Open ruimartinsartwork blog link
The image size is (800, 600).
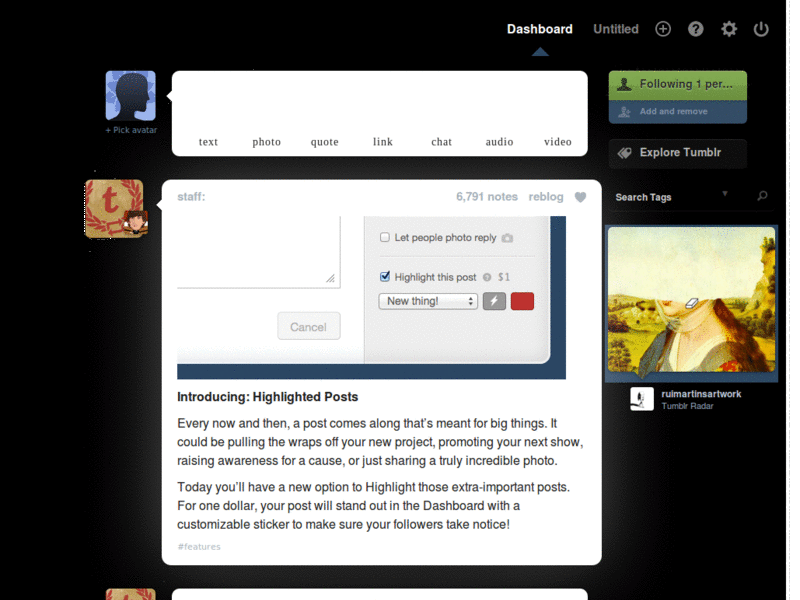[701, 394]
